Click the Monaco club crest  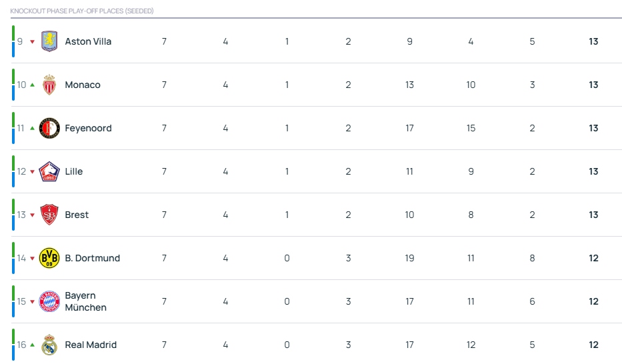[49, 85]
